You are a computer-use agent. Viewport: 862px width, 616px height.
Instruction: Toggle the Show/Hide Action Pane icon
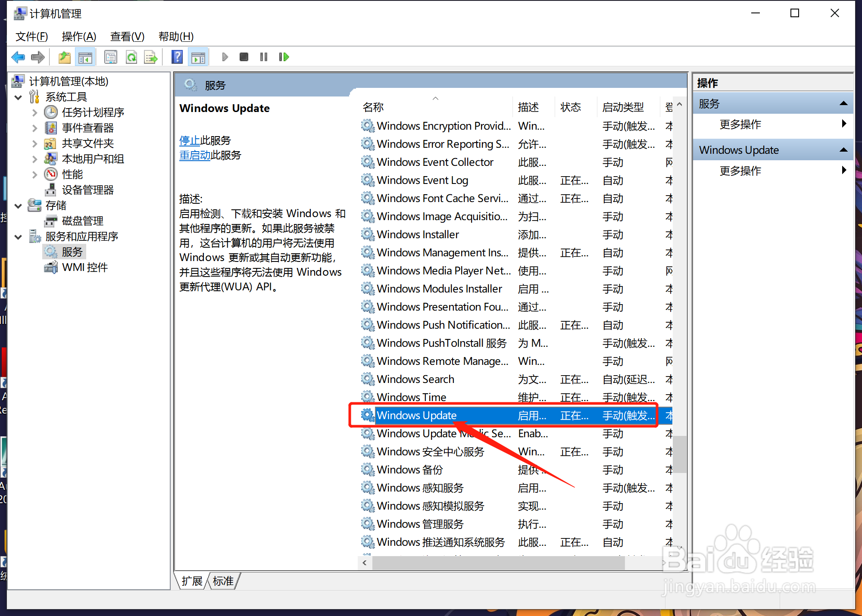(x=198, y=57)
